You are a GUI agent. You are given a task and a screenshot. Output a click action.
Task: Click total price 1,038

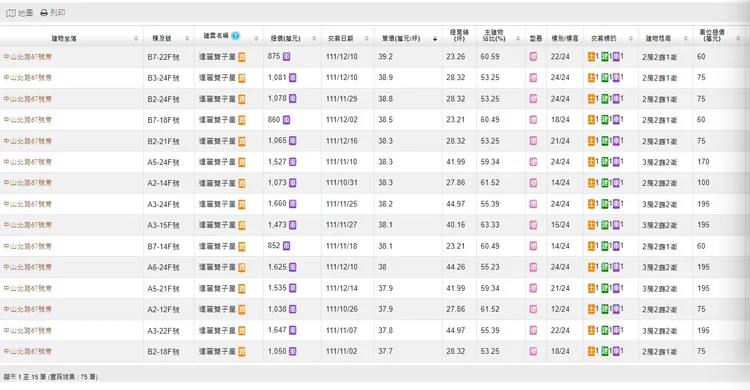tap(277, 309)
